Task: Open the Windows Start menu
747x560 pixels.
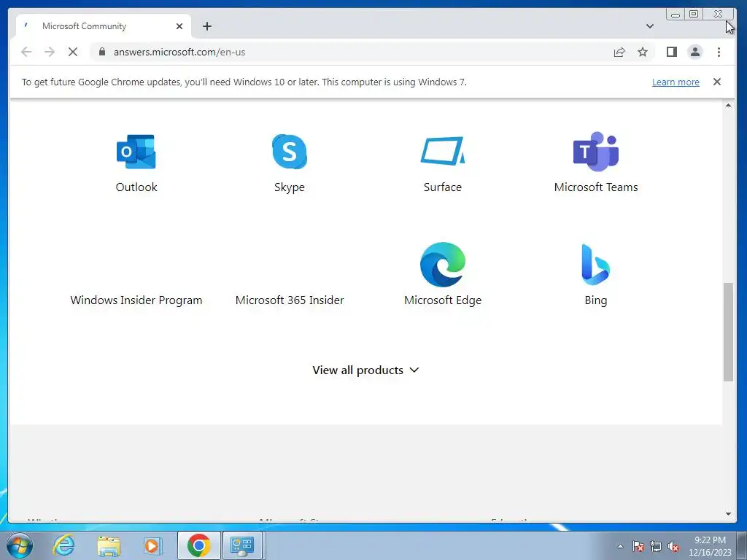Action: [x=20, y=545]
